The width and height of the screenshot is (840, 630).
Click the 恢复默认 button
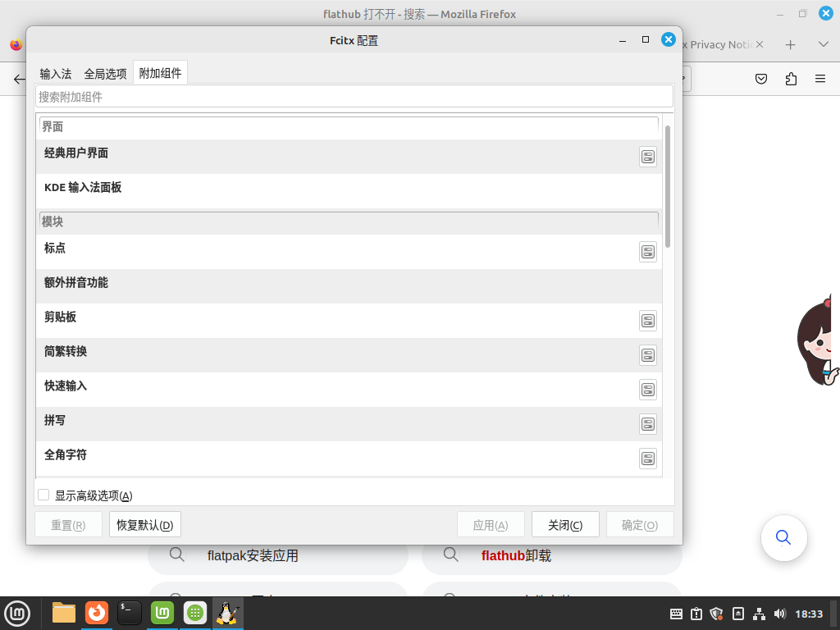[144, 524]
